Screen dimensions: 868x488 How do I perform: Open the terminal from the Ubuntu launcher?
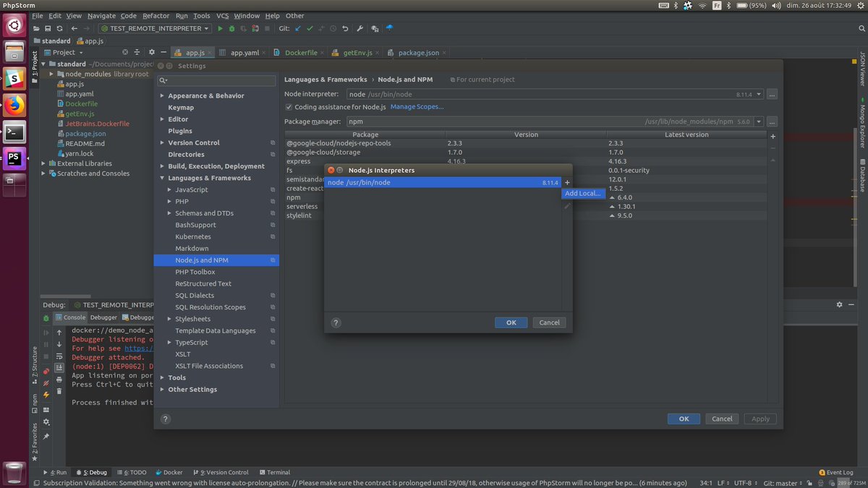pyautogui.click(x=14, y=132)
